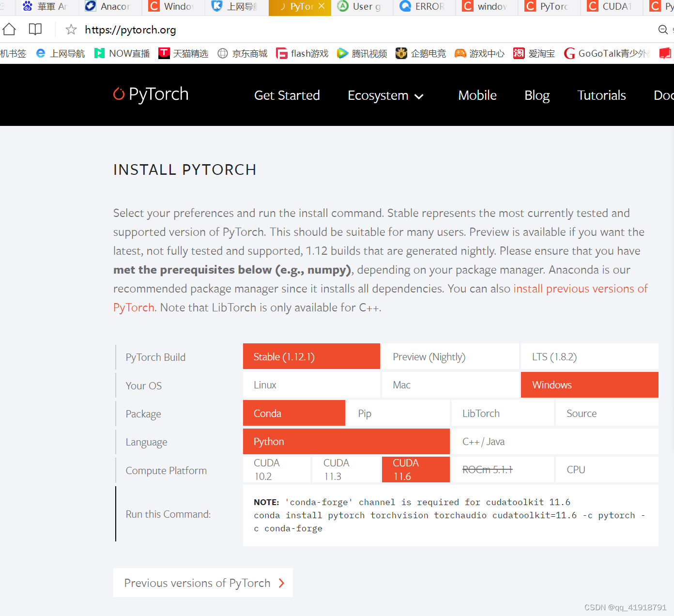This screenshot has width=674, height=616.
Task: Bookmark this page with the star icon
Action: click(71, 30)
